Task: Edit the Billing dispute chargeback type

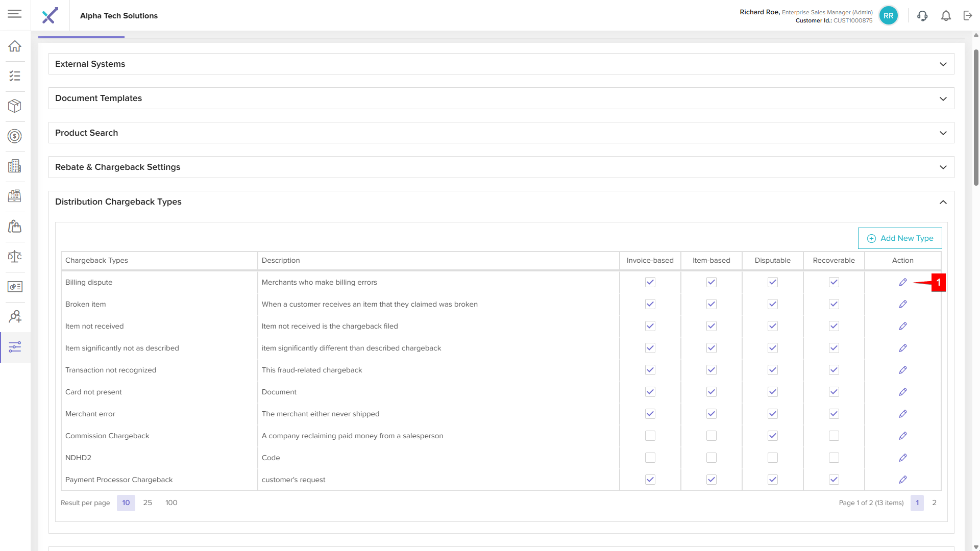Action: click(902, 282)
